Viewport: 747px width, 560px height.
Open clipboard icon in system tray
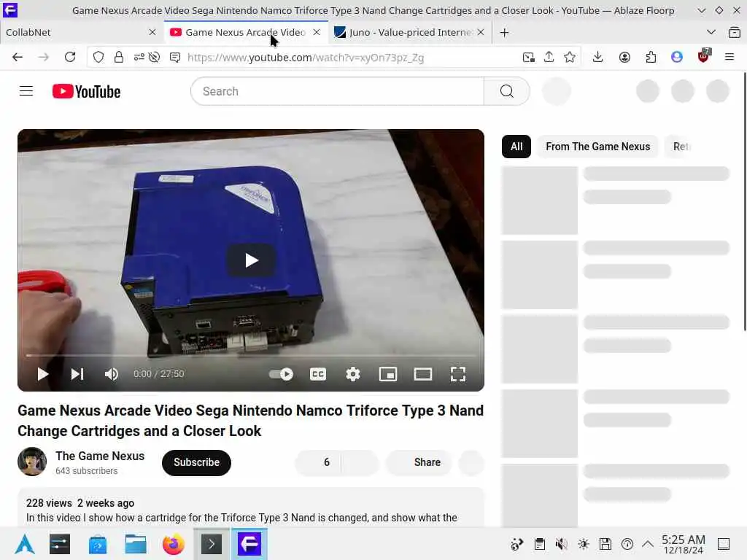coord(539,544)
